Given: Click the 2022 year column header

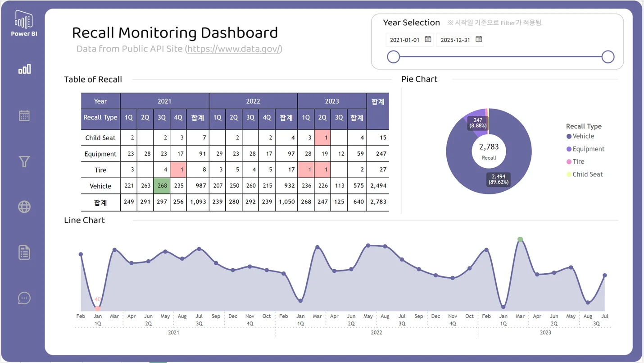Looking at the screenshot, I should coord(253,101).
